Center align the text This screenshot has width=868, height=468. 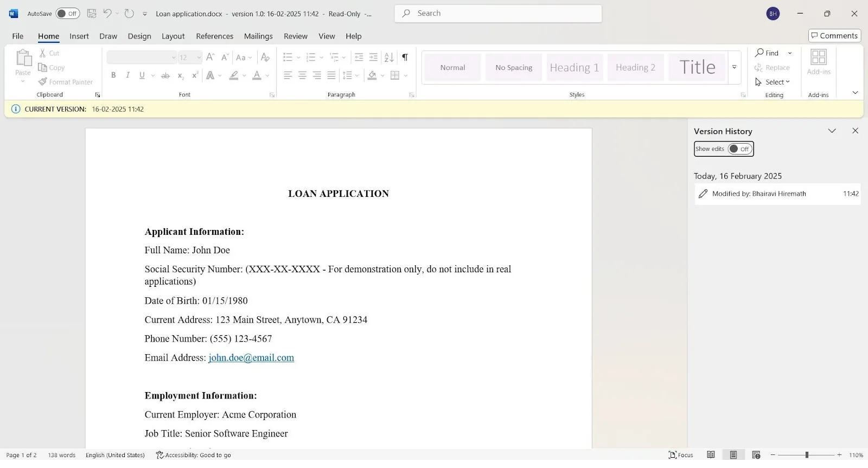click(x=302, y=75)
